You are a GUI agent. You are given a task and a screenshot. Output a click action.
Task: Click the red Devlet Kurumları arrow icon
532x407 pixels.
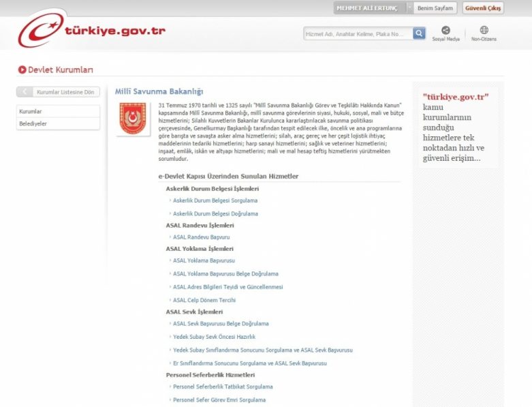click(x=22, y=70)
